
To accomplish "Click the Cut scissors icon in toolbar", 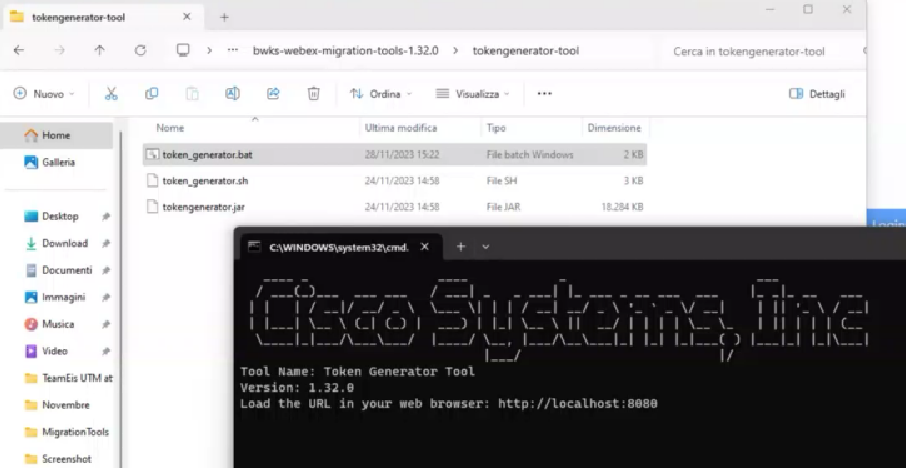I will [111, 94].
